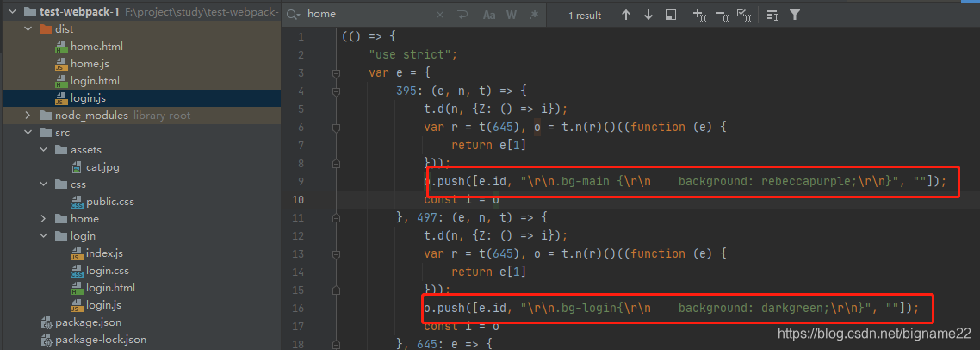Open login.css file

point(108,271)
